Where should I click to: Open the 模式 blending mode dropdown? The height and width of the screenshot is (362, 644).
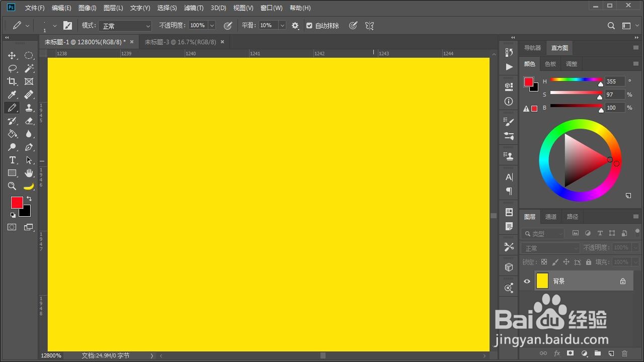(125, 26)
